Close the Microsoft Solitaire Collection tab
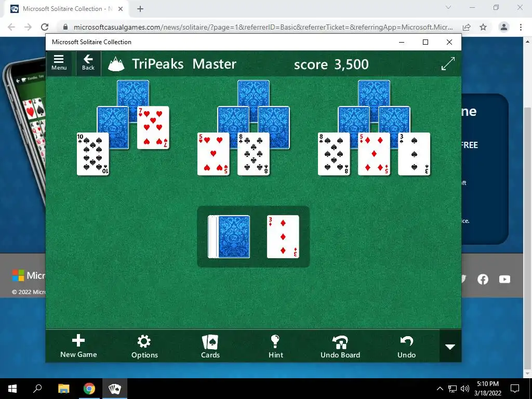532x399 pixels. tap(121, 9)
